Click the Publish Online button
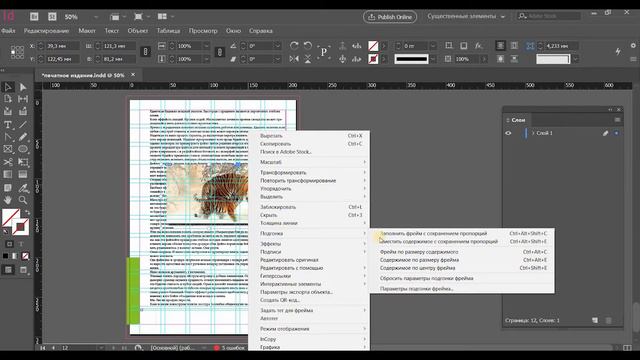This screenshot has width=640, height=360. coord(390,17)
